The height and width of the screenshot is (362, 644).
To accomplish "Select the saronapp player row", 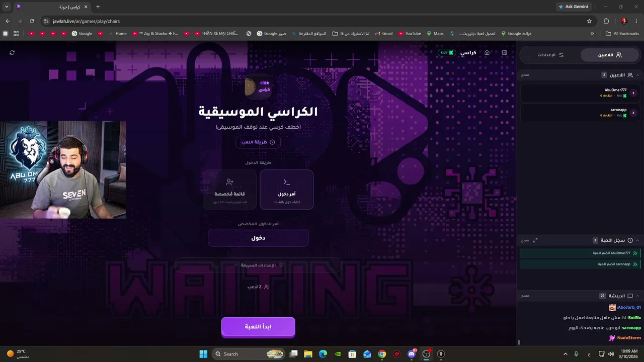I will click(580, 113).
